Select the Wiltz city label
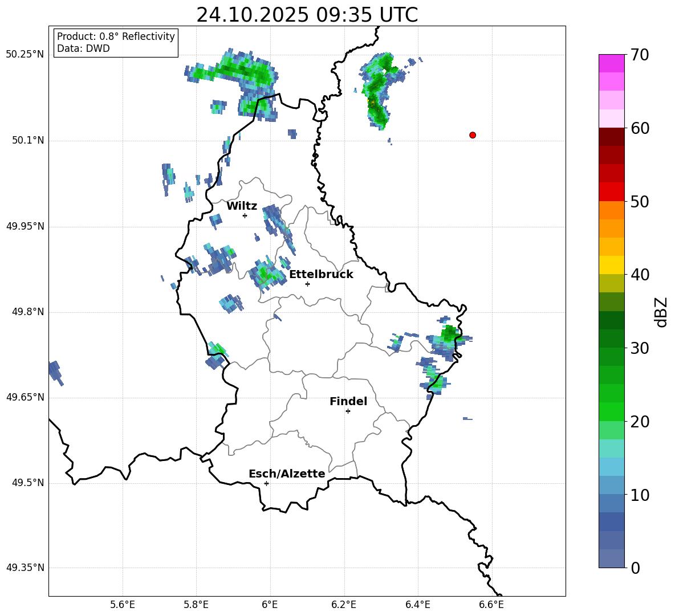675x616 pixels. coord(242,206)
